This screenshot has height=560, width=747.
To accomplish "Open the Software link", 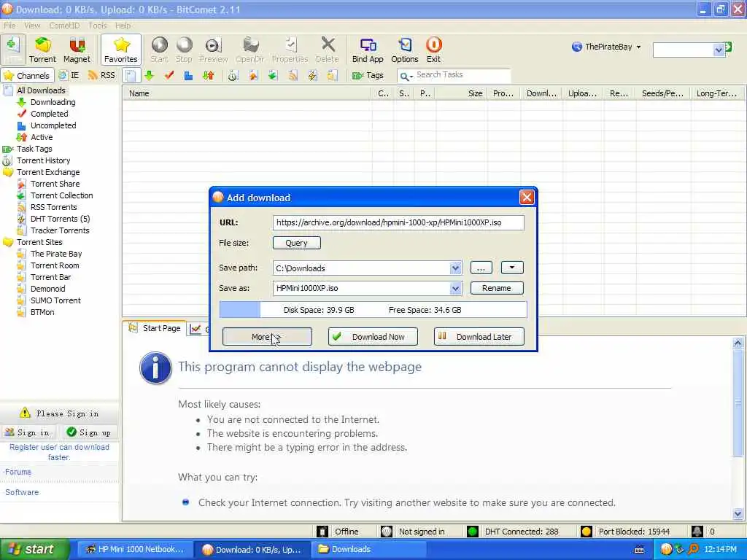I will click(x=22, y=492).
